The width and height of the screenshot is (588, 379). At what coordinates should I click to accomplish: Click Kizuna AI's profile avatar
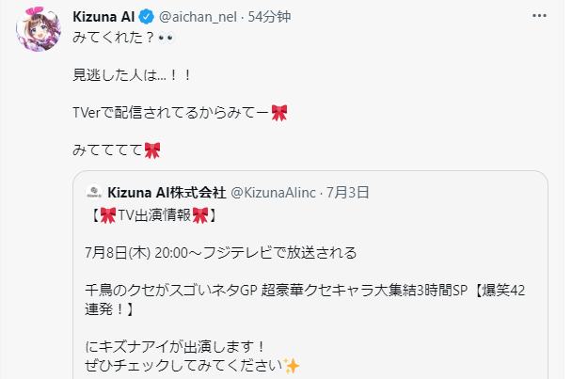38,35
